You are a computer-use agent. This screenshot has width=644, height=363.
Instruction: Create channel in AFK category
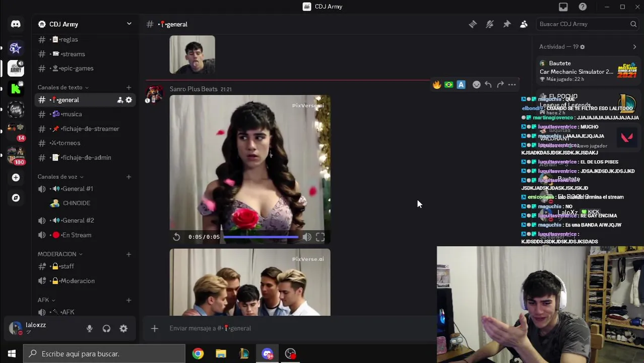(x=128, y=300)
